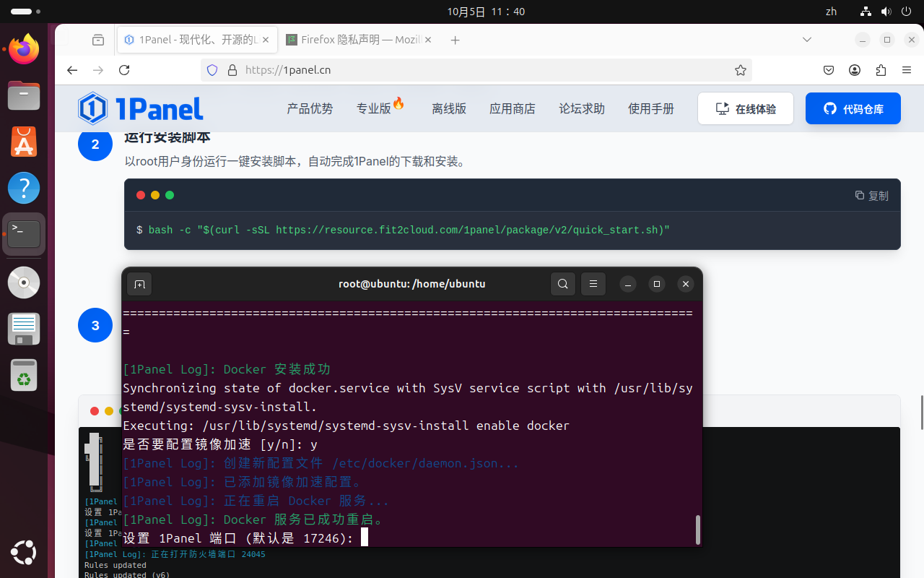
Task: Click the 1Panel logo on the website
Action: pos(141,108)
